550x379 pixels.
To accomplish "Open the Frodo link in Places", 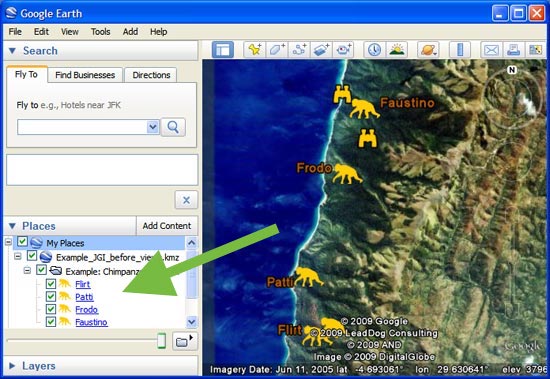I will point(87,310).
